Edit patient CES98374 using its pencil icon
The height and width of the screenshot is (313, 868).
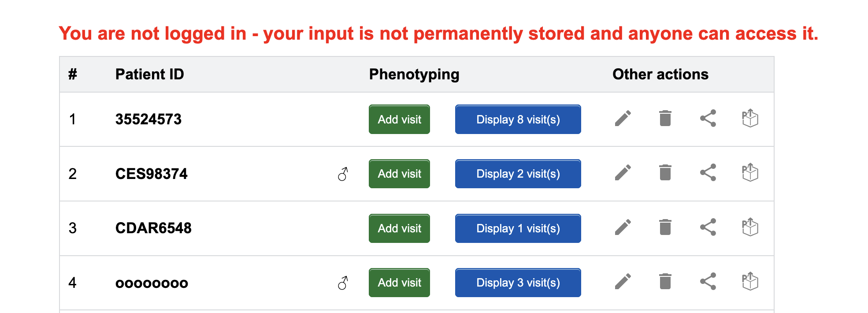[623, 172]
